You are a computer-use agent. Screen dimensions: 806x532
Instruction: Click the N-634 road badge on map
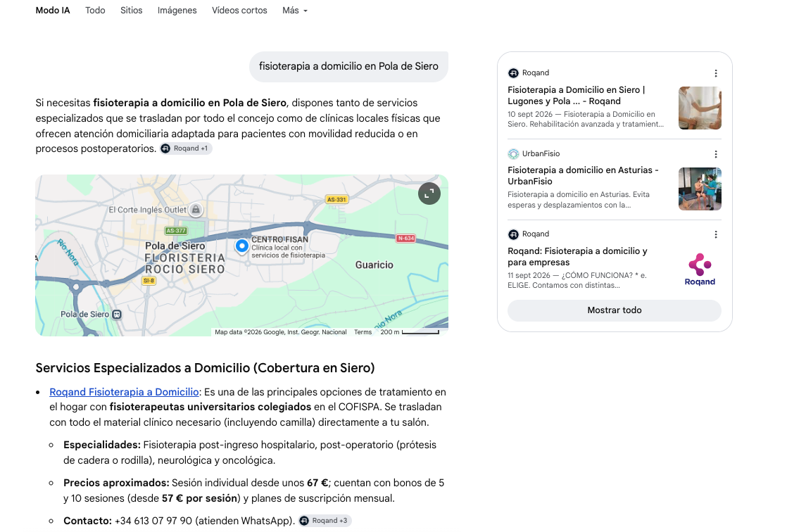[405, 238]
